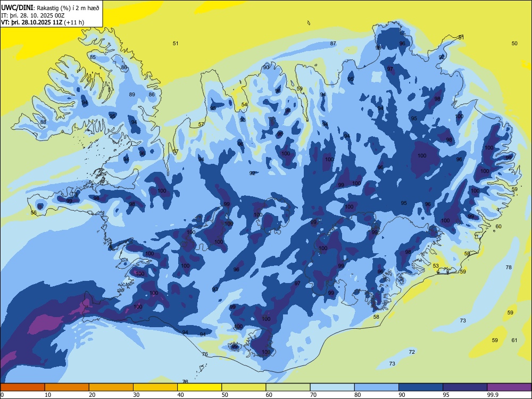Click the 30–40 golden legend swatch

pyautogui.click(x=155, y=387)
